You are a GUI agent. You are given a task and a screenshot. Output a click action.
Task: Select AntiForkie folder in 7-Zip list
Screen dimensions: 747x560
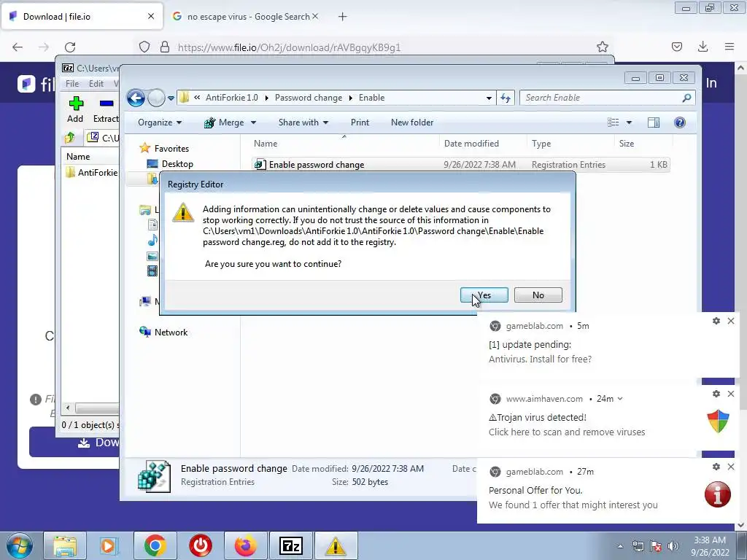pos(93,172)
